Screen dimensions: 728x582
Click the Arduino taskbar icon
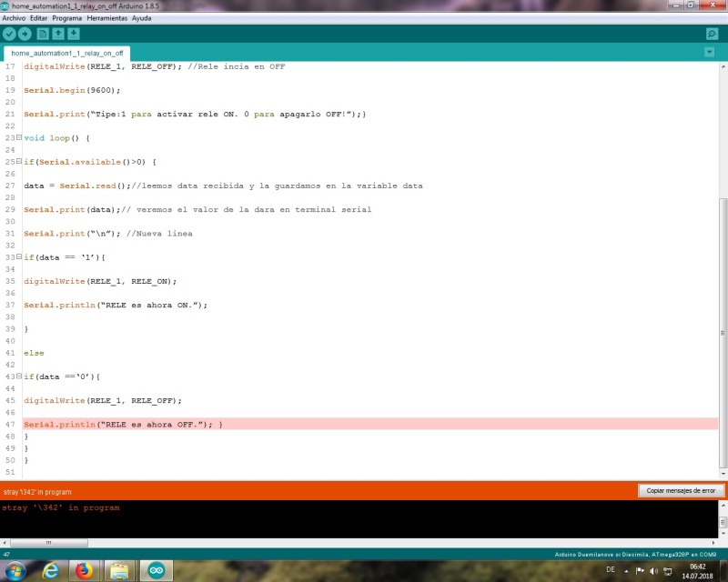point(156,570)
